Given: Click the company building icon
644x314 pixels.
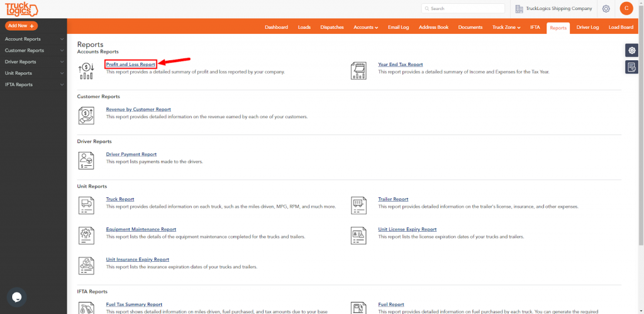Looking at the screenshot, I should coord(519,9).
